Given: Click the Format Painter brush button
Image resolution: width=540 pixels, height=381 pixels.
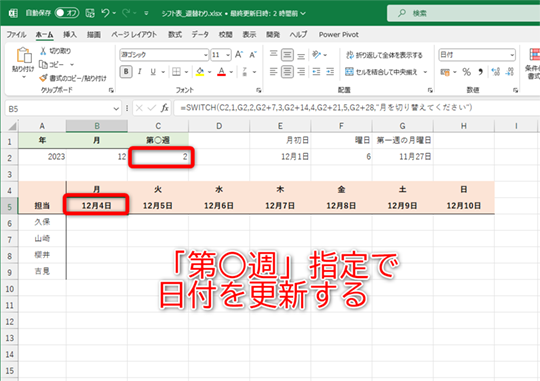Looking at the screenshot, I should (x=73, y=78).
